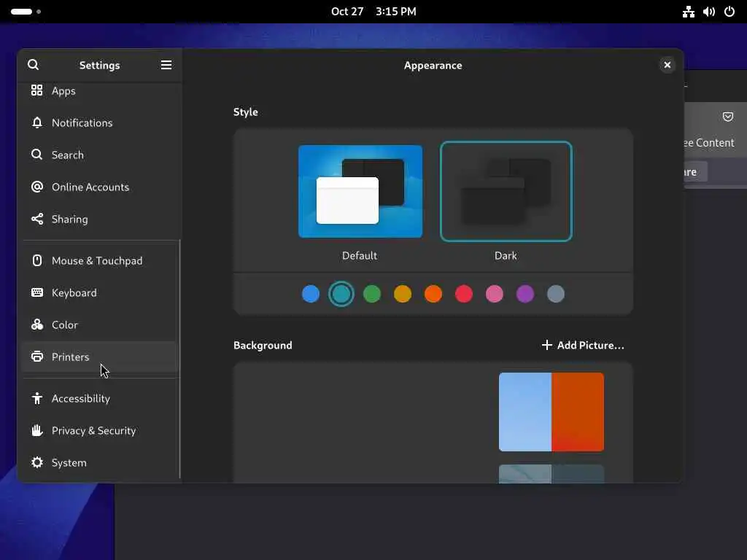Image resolution: width=747 pixels, height=560 pixels.
Task: Click the Privacy & Security hand icon
Action: [x=36, y=430]
